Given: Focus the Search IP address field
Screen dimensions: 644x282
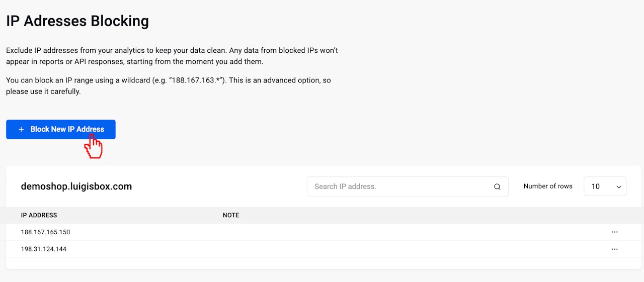Looking at the screenshot, I should 400,186.
